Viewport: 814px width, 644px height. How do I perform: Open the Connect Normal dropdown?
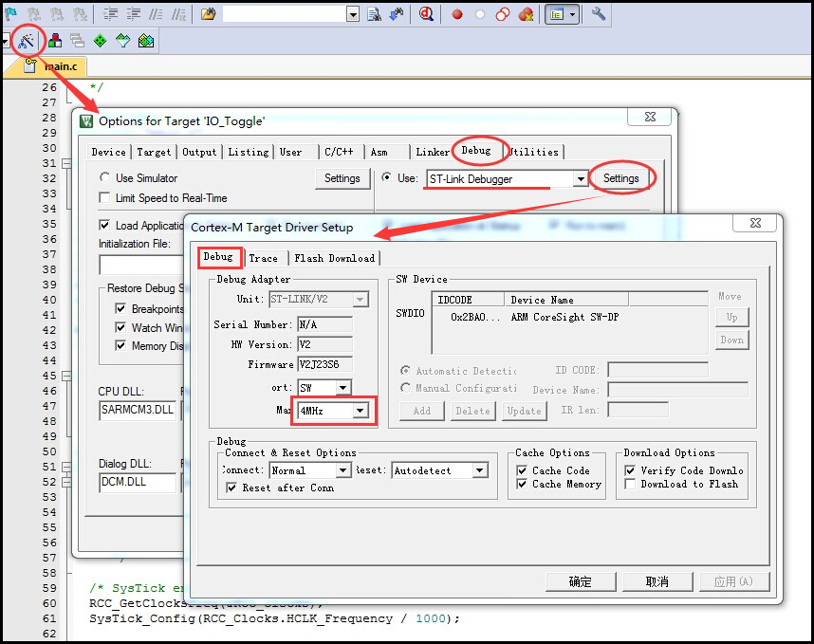click(342, 470)
